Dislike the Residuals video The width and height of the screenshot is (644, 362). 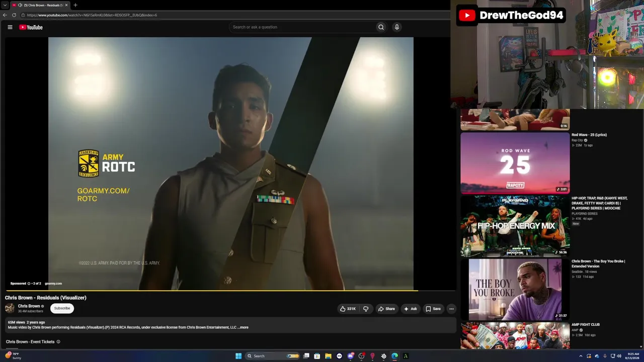(x=366, y=309)
